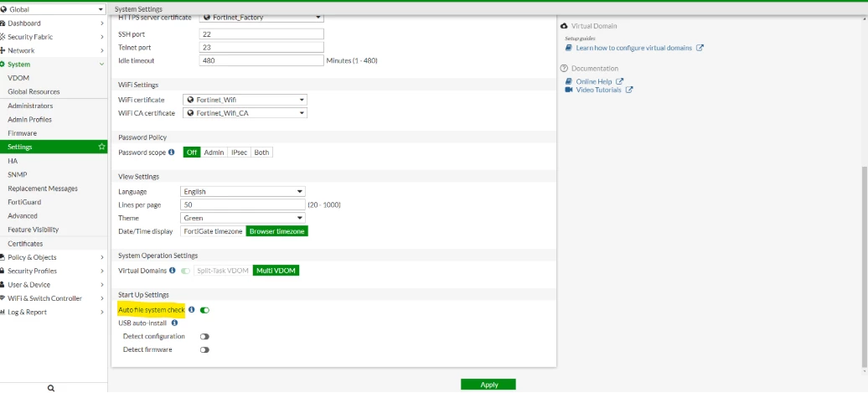
Task: Click the star icon beside Settings
Action: pyautogui.click(x=102, y=147)
